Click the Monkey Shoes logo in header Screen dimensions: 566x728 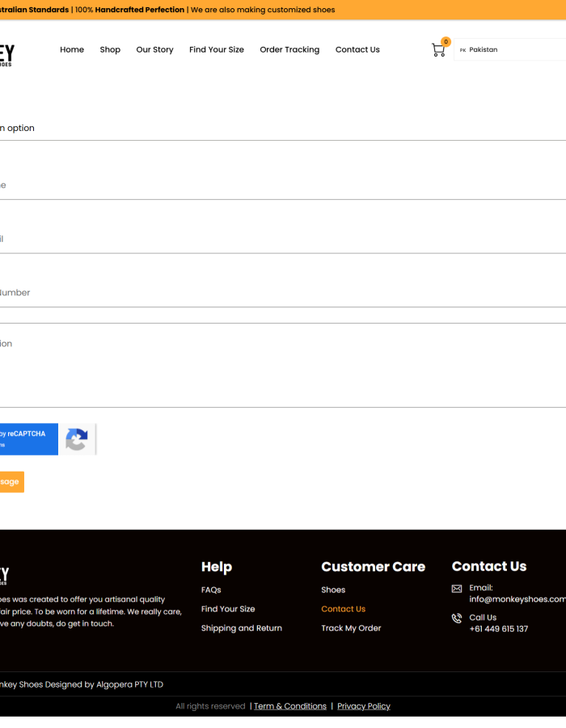pos(6,54)
